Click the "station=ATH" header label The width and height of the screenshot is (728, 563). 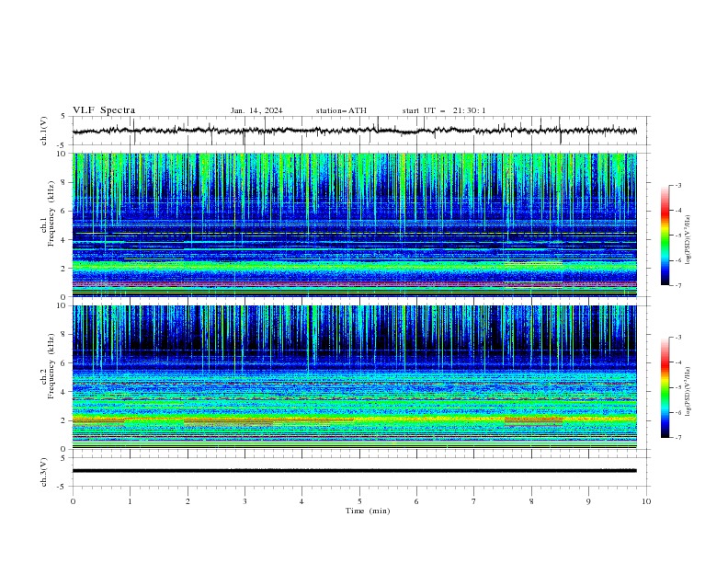click(x=341, y=110)
